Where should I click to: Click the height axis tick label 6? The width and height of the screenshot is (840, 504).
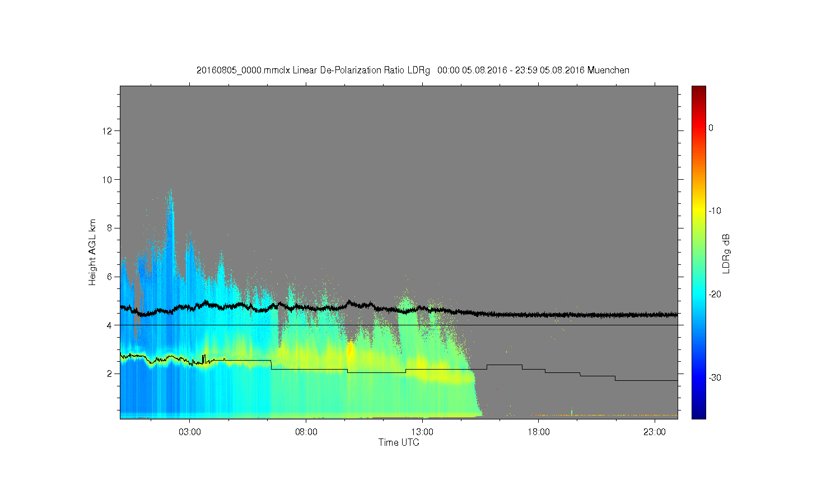point(110,277)
